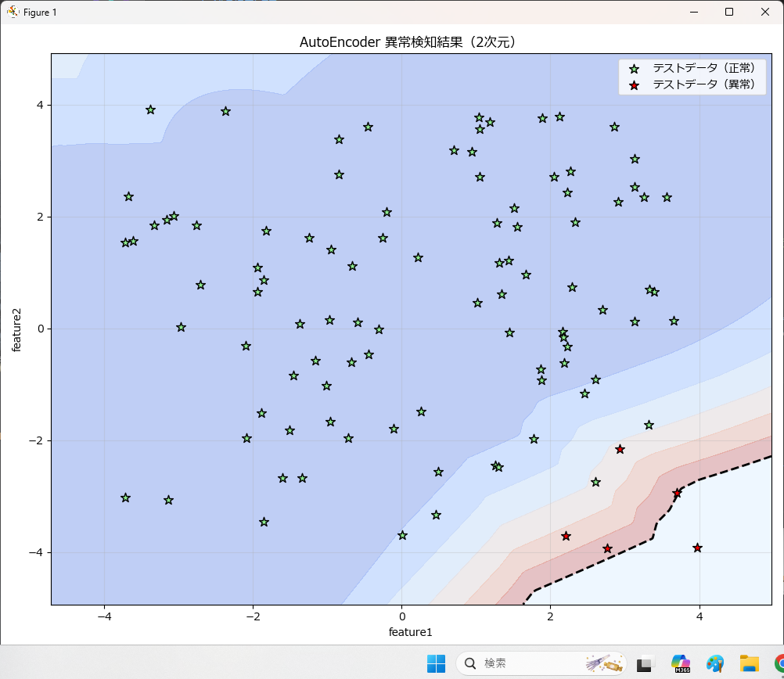This screenshot has height=679, width=784.
Task: Open File Explorer from the taskbar
Action: pyautogui.click(x=750, y=663)
